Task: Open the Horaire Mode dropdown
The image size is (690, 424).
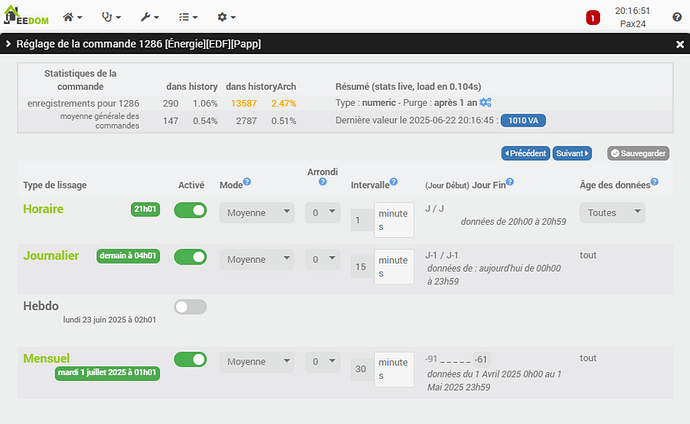Action: pyautogui.click(x=256, y=213)
